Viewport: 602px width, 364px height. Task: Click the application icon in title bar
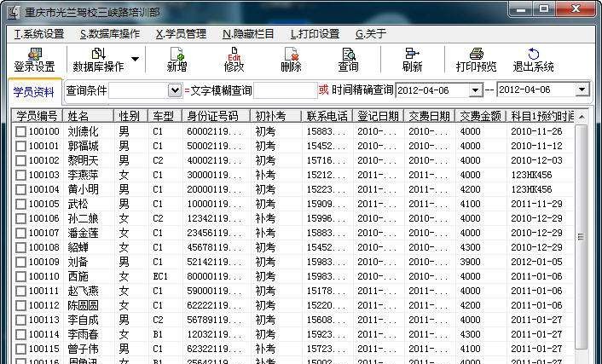pos(13,12)
